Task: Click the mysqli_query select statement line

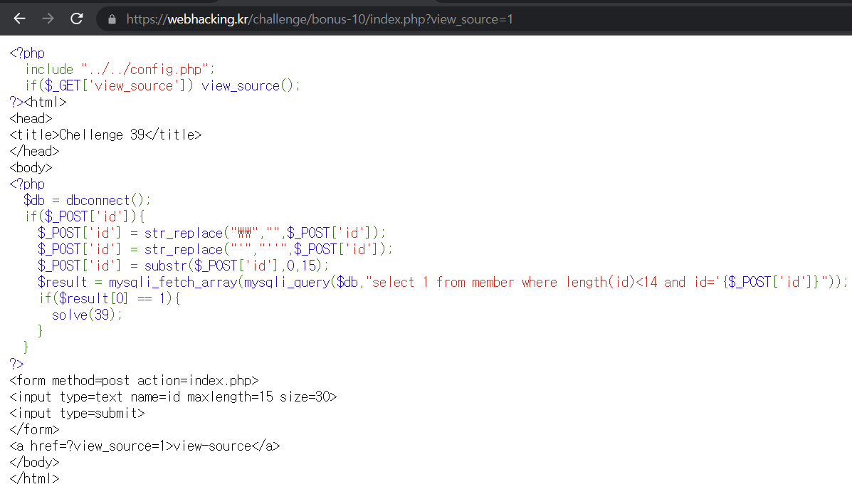Action: (443, 282)
